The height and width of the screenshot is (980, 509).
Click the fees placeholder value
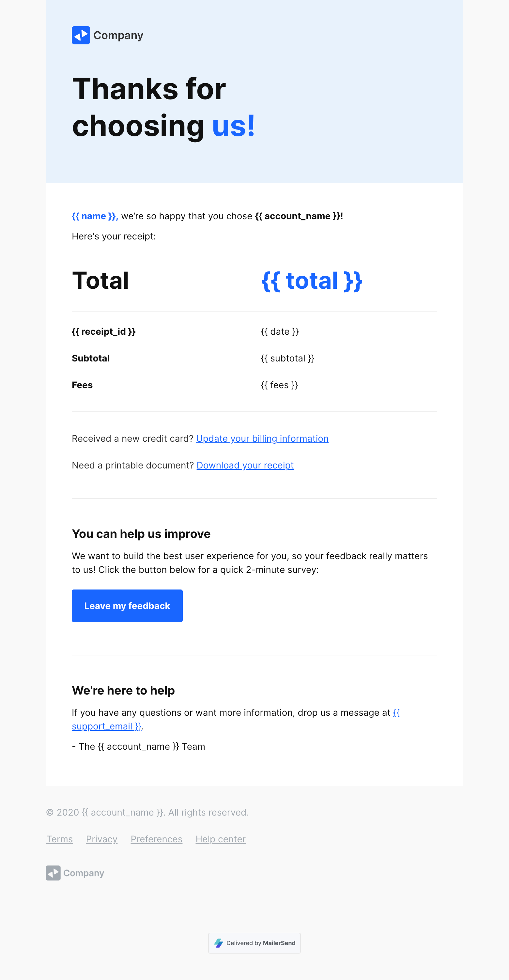coord(279,385)
